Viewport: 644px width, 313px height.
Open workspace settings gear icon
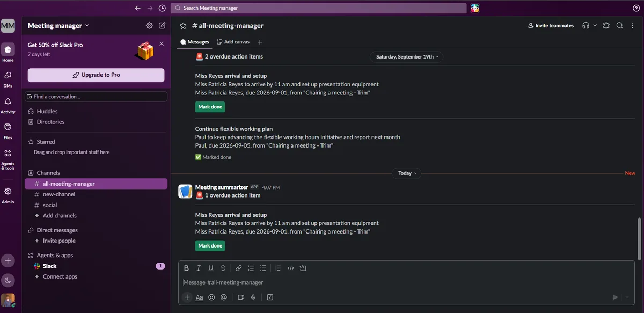tap(149, 25)
